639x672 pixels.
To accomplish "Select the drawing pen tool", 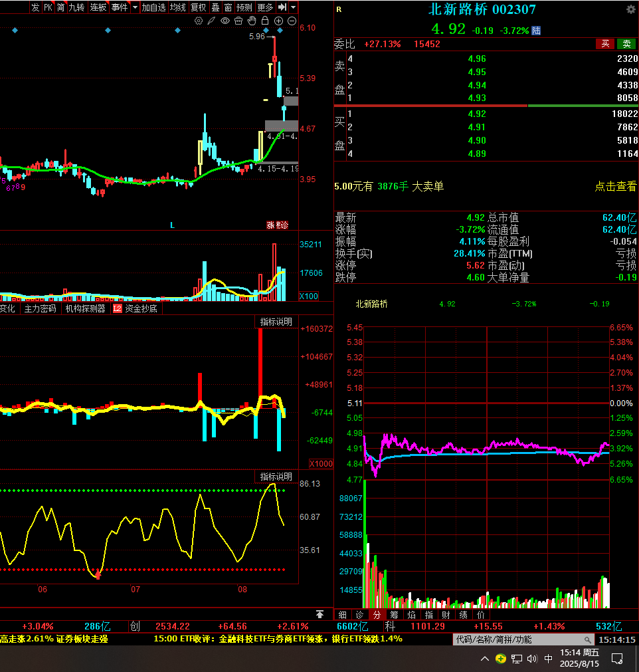I will pos(212,21).
